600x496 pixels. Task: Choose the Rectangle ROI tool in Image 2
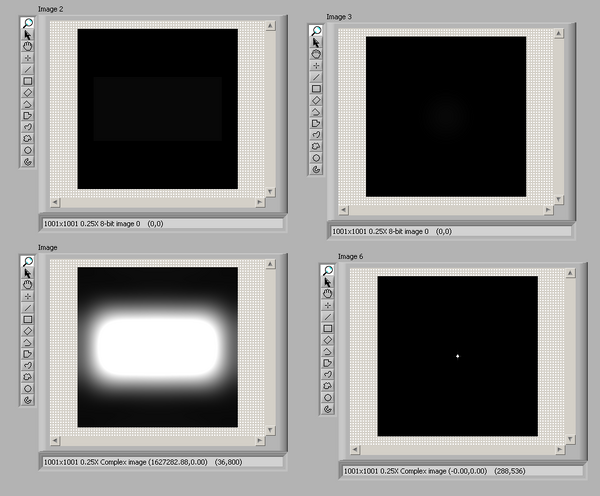[28, 81]
